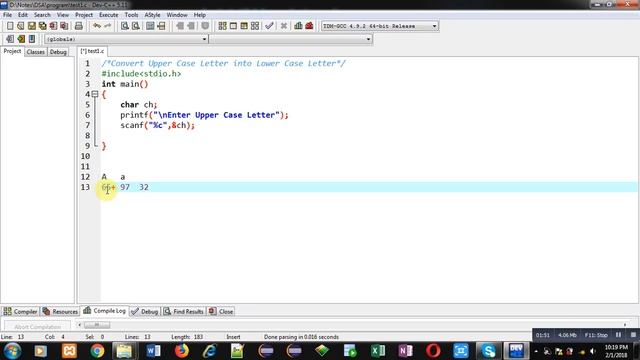Switch to the Debug sidebar tab

tap(58, 52)
